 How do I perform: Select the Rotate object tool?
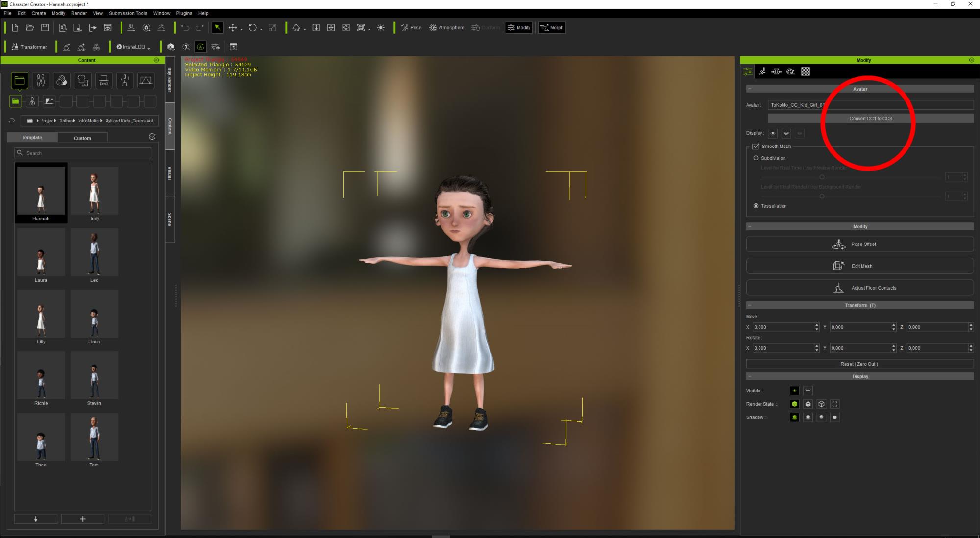click(252, 28)
